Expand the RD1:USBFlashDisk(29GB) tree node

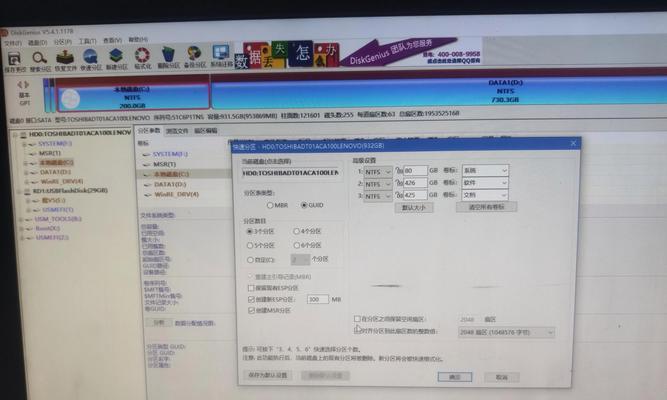click(x=19, y=191)
